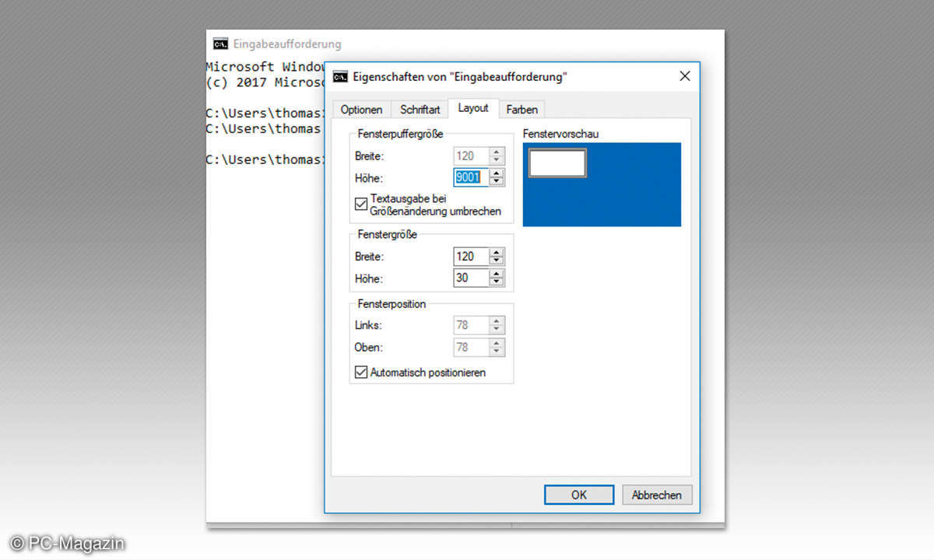Click the Fensterpuffergröße Höhe input field
934x560 pixels.
[470, 177]
